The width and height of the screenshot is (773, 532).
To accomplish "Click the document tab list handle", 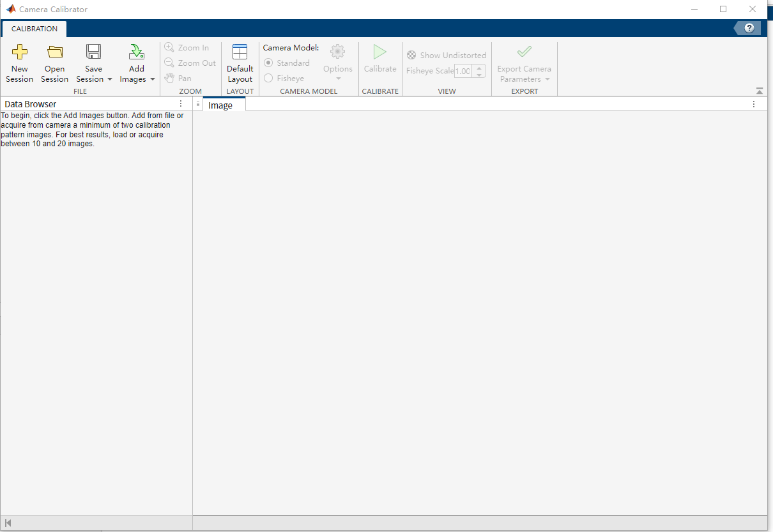I will pos(198,103).
